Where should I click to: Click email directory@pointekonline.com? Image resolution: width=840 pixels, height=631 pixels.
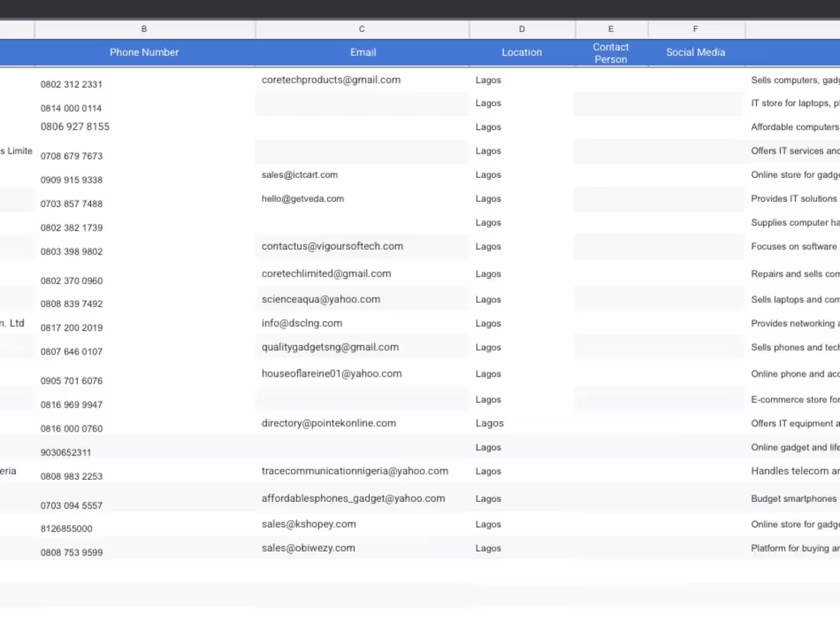[329, 423]
